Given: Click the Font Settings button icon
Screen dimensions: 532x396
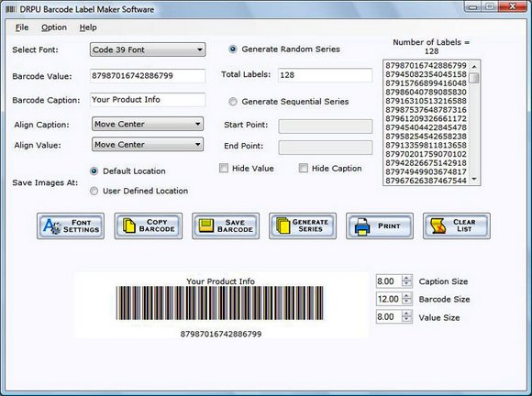Looking at the screenshot, I should 52,226.
